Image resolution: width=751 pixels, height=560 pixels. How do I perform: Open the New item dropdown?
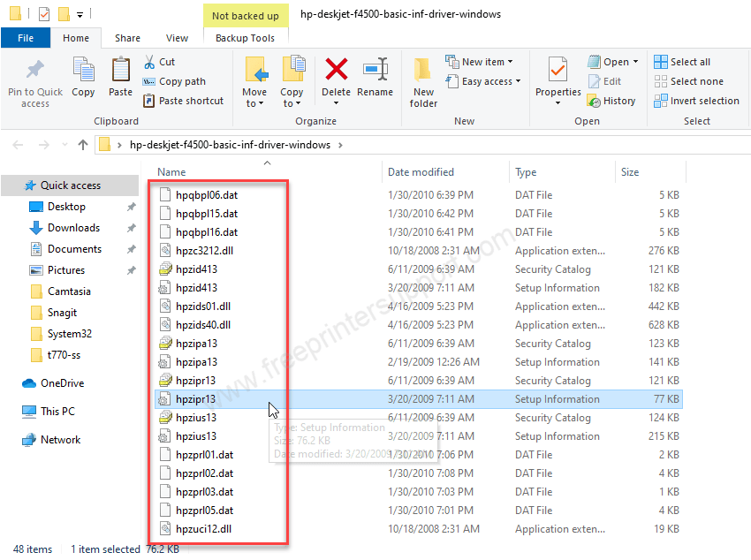(480, 62)
